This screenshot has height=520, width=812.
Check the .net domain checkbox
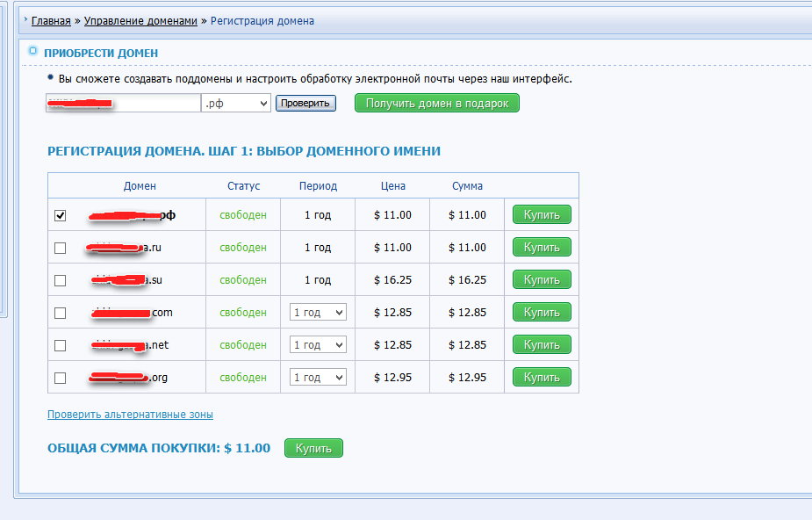tap(61, 345)
